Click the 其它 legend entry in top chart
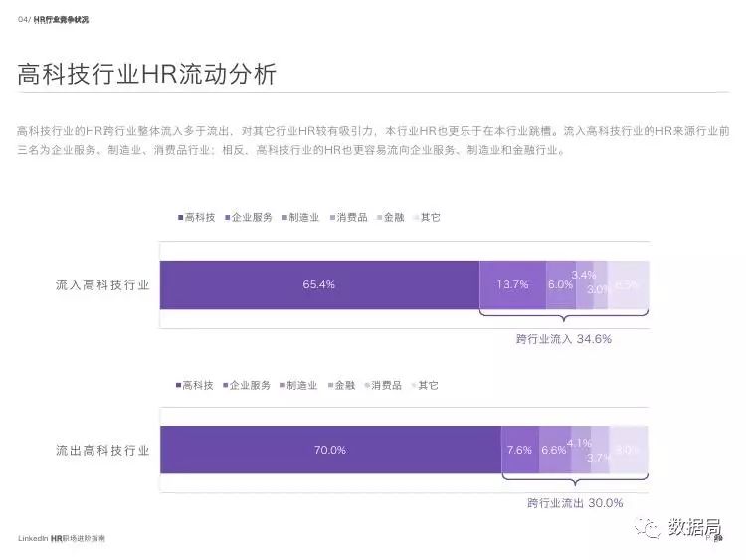The height and width of the screenshot is (560, 746). coord(428,218)
